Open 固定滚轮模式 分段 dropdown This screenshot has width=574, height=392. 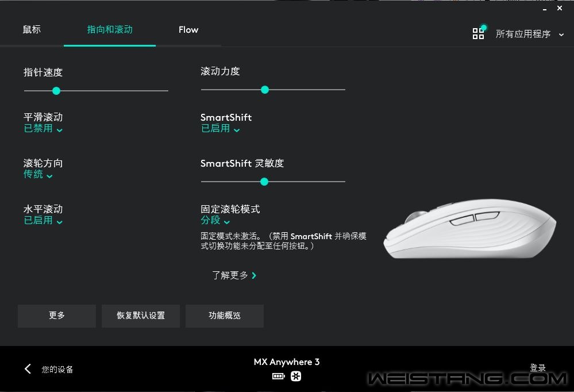tap(215, 221)
